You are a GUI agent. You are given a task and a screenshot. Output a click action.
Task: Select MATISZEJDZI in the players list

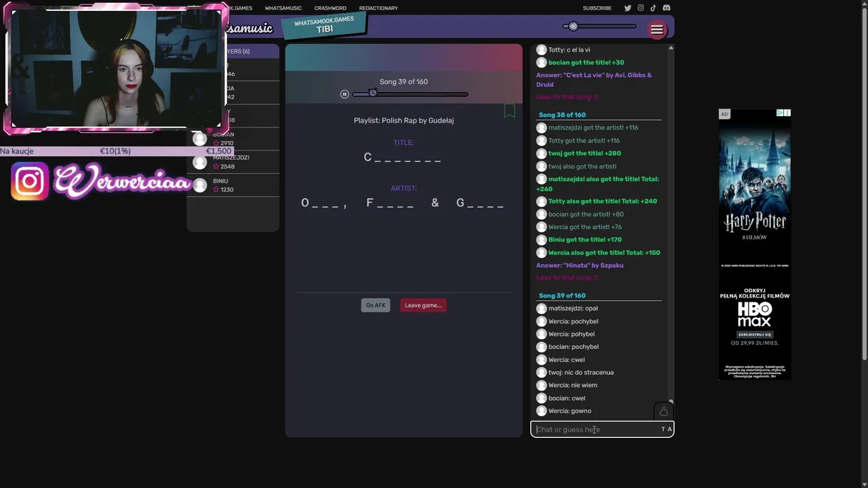point(233,162)
